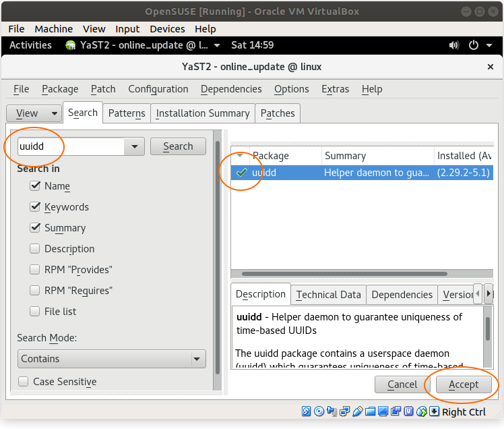The width and height of the screenshot is (504, 429).
Task: Open the Technical Data detail tab
Action: [329, 295]
